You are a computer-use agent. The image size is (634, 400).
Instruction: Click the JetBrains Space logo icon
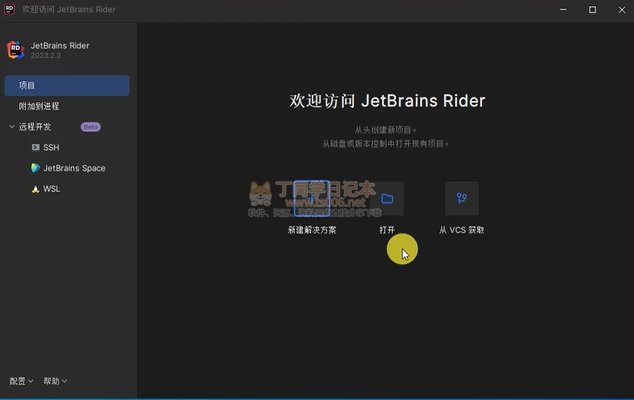pyautogui.click(x=36, y=168)
